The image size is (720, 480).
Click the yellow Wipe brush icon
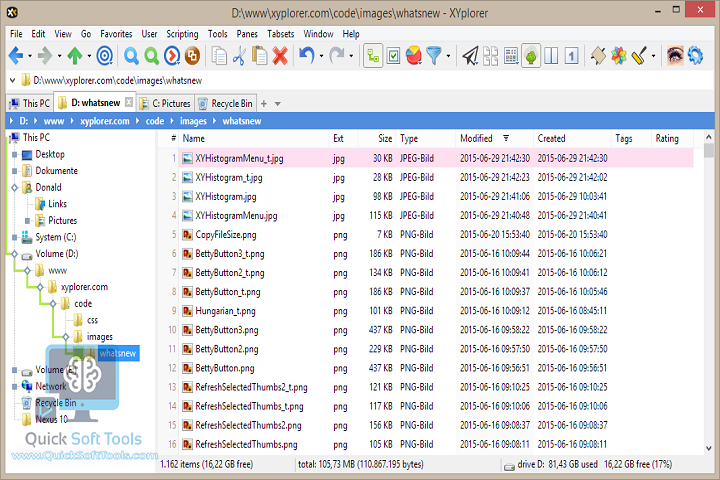click(x=639, y=56)
